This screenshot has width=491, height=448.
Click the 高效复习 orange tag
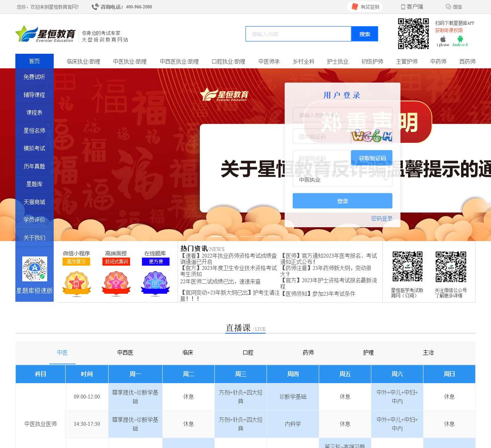tap(76, 261)
